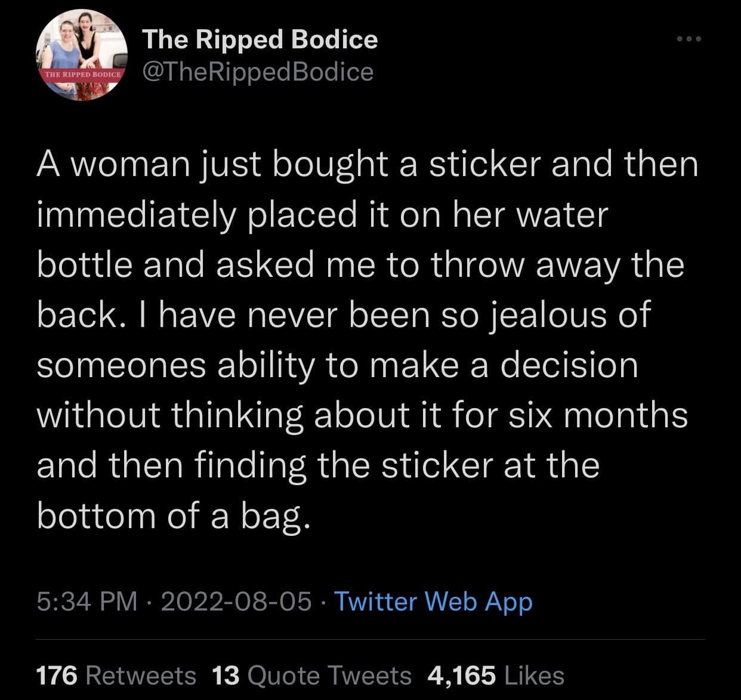The width and height of the screenshot is (741, 700).
Task: Click the word Retweets in stats row
Action: [141, 676]
